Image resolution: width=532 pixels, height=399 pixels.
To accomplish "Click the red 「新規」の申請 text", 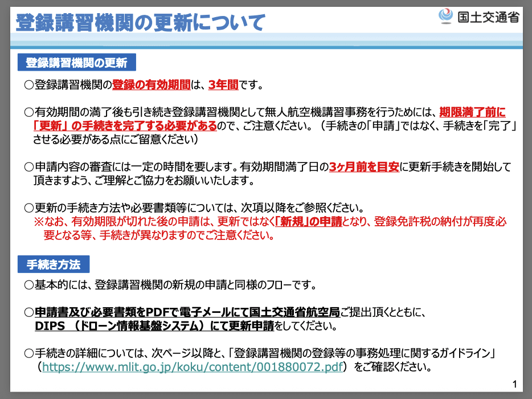I will coord(307,222).
